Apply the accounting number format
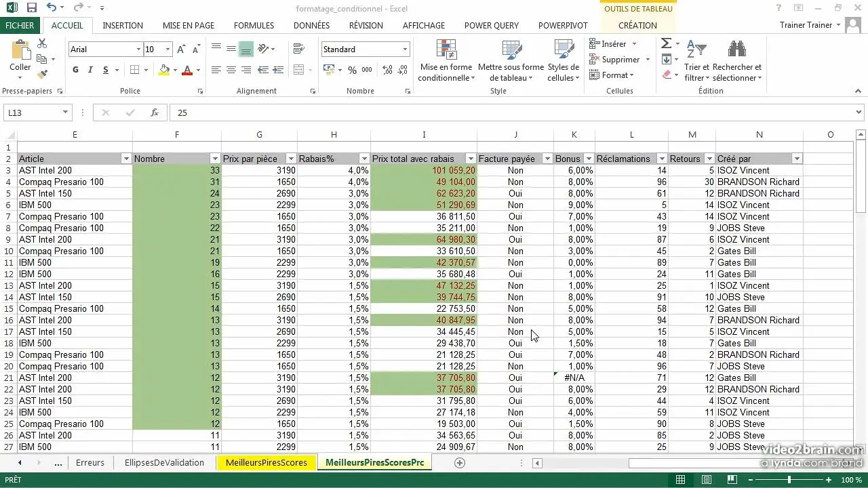This screenshot has height=488, width=868. coord(328,70)
